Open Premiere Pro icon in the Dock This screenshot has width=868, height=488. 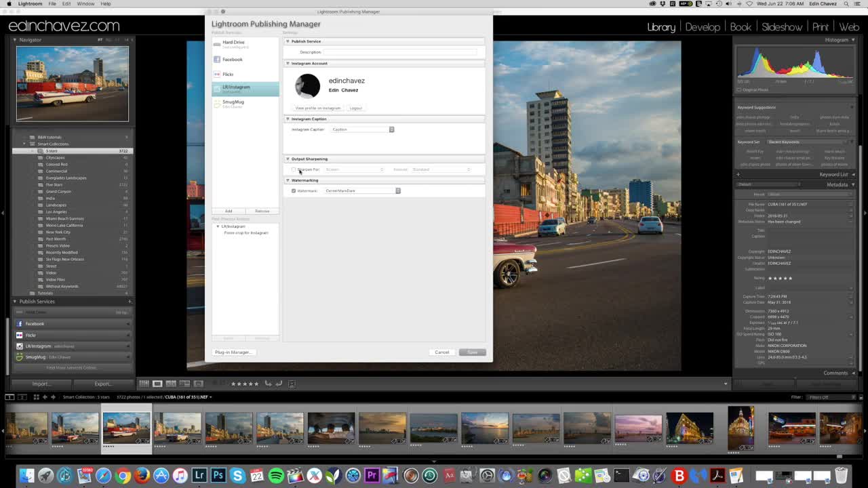(372, 476)
